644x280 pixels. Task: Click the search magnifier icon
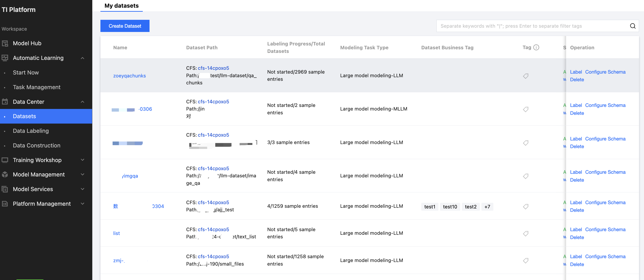tap(633, 26)
